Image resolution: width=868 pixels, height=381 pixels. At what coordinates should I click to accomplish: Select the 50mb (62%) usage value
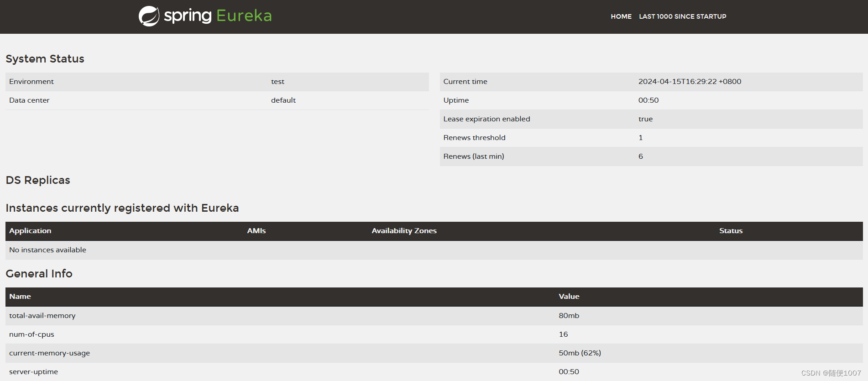point(580,353)
